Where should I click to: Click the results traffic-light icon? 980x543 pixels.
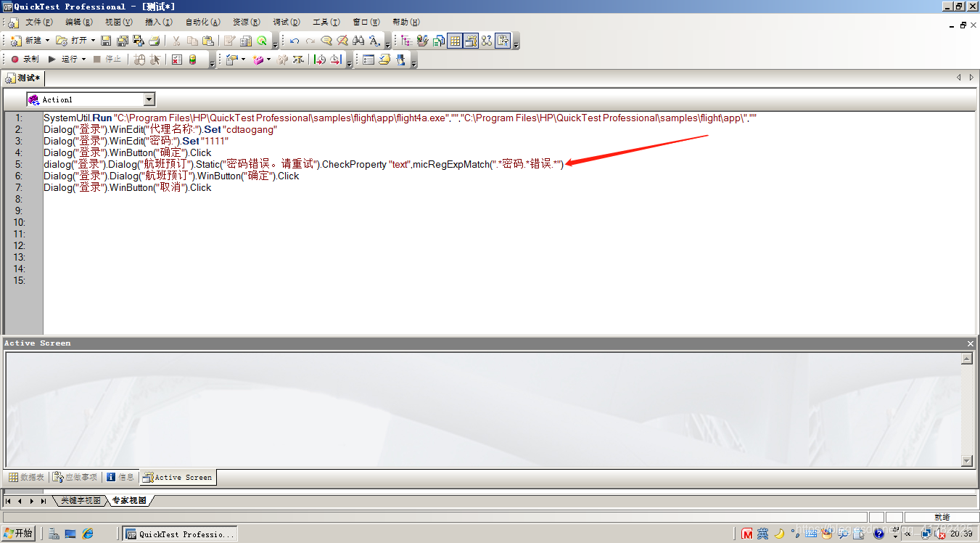(x=192, y=59)
